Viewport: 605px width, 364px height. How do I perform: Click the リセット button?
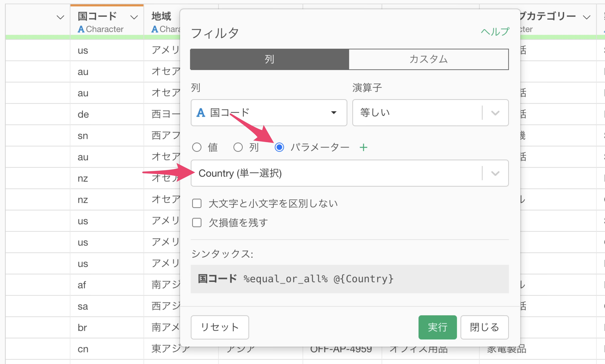220,327
